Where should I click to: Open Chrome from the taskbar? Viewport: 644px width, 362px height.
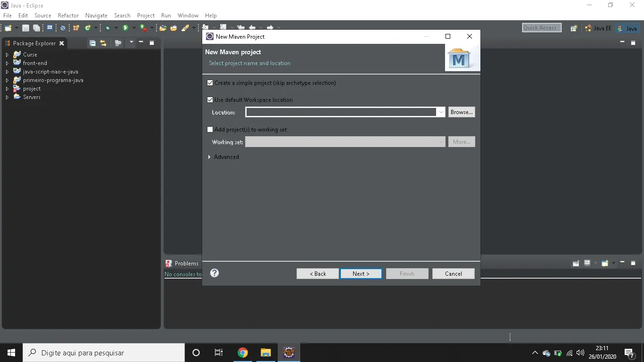coord(243,353)
